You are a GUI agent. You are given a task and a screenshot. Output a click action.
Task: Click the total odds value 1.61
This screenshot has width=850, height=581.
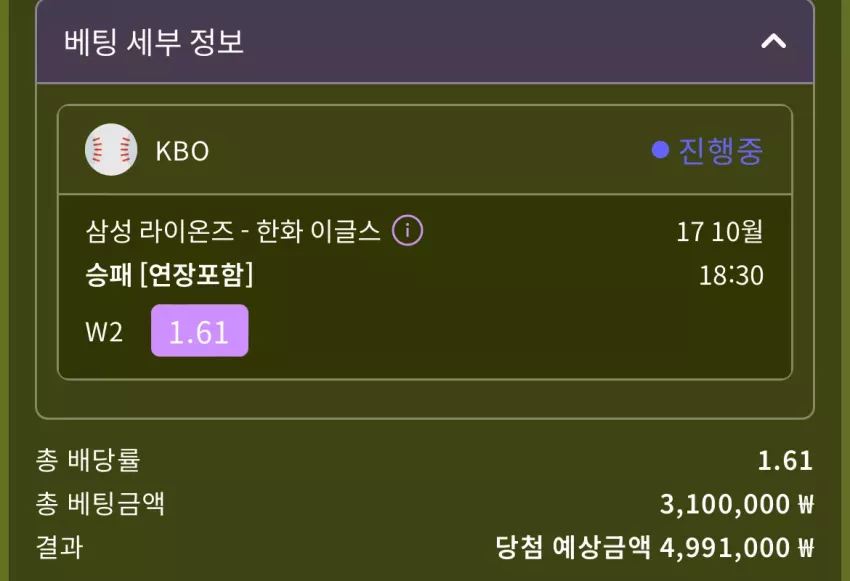[x=785, y=461]
